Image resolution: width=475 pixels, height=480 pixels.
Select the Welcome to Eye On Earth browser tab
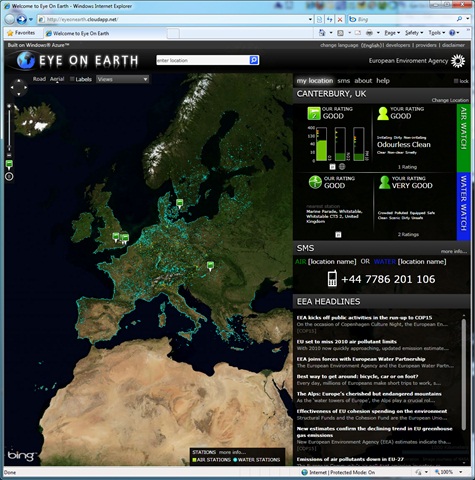coord(104,33)
